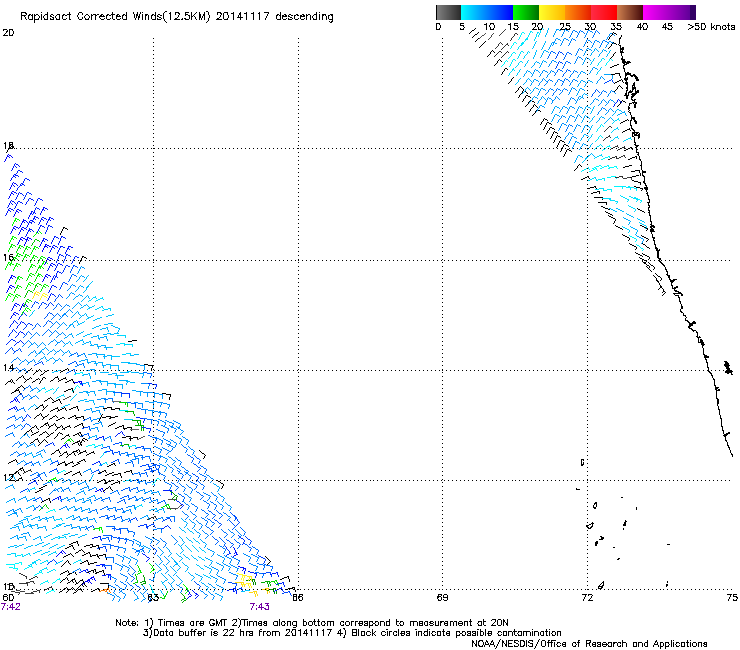Click the purple time stamp '7:43'
The width and height of the screenshot is (740, 650).
click(260, 607)
